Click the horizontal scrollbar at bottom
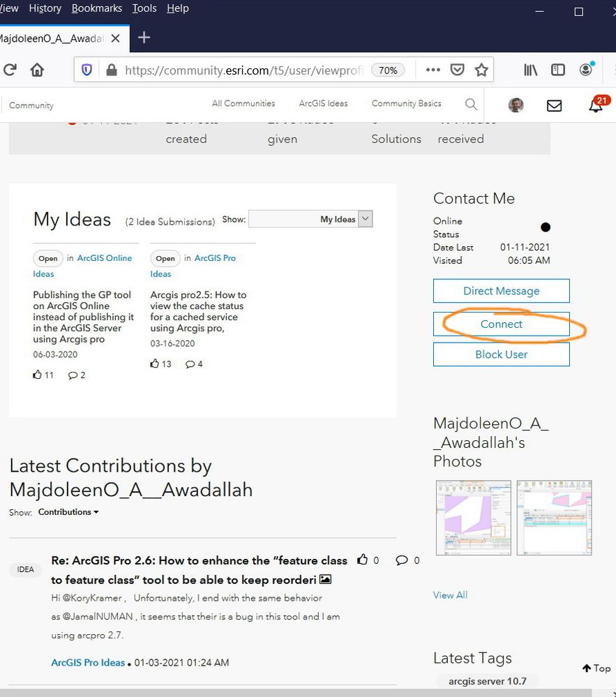 click(296, 693)
